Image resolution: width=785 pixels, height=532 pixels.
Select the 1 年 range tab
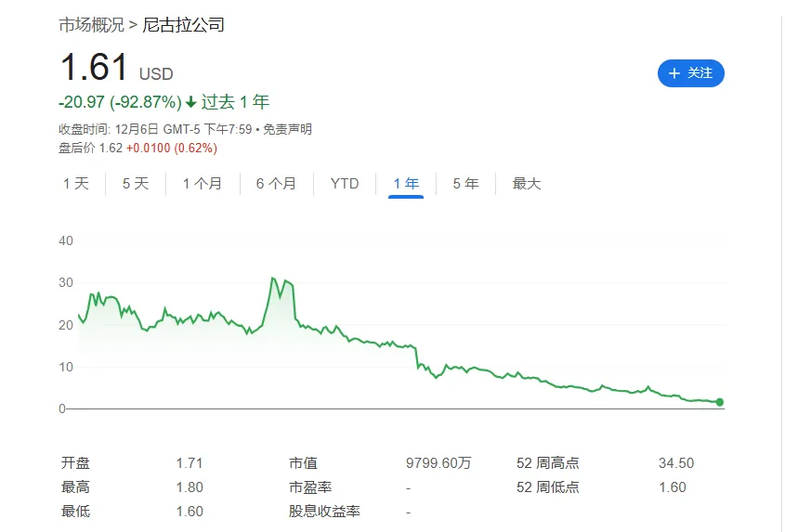point(406,183)
